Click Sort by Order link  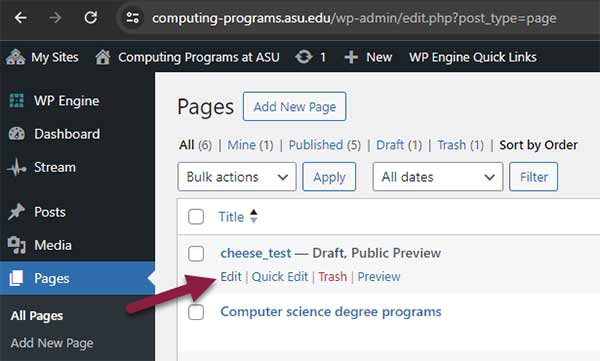(538, 145)
